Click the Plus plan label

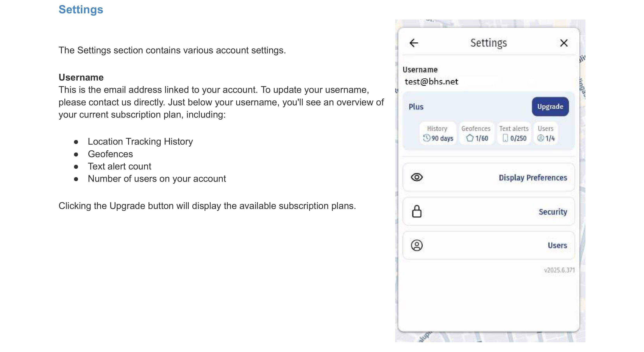[x=416, y=107]
